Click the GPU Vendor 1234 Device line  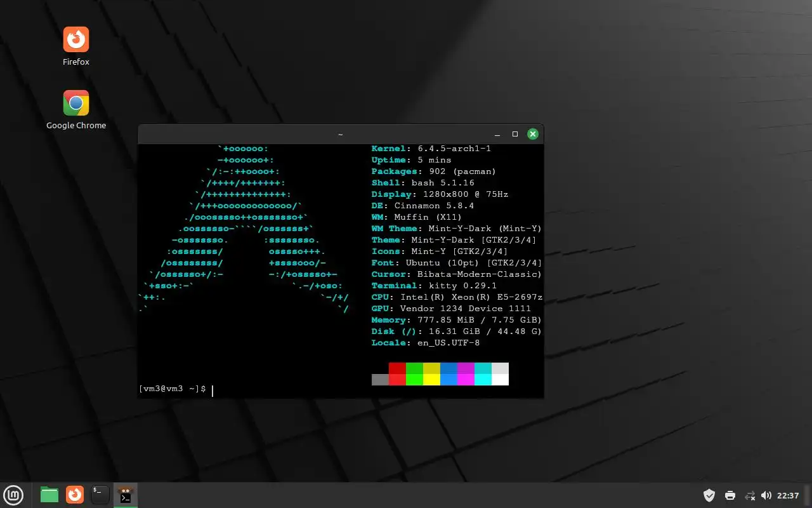pos(452,309)
